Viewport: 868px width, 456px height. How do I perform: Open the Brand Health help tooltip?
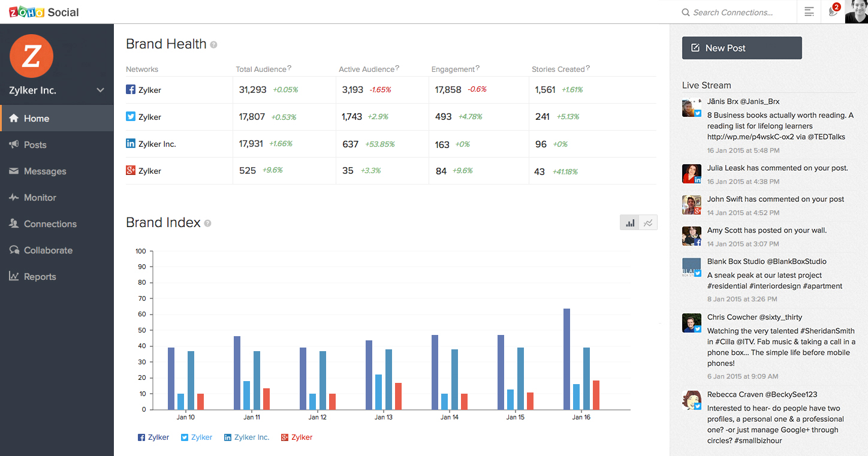(213, 44)
